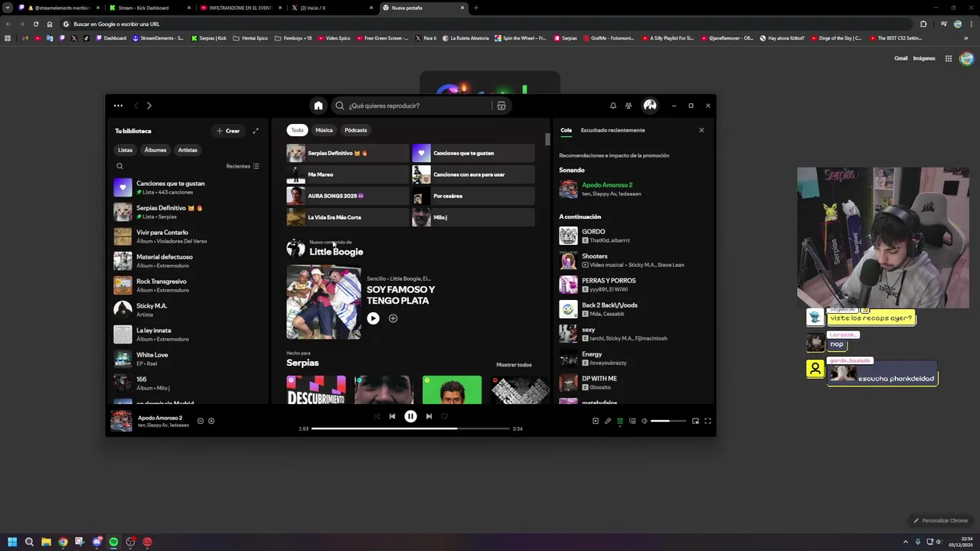Click Personalizar Chrome button
Image resolution: width=980 pixels, height=551 pixels.
[x=941, y=520]
